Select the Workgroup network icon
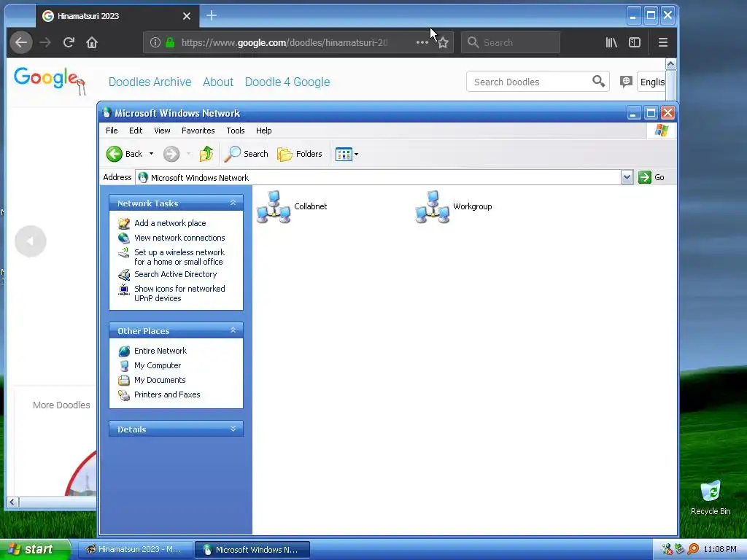 pyautogui.click(x=433, y=206)
